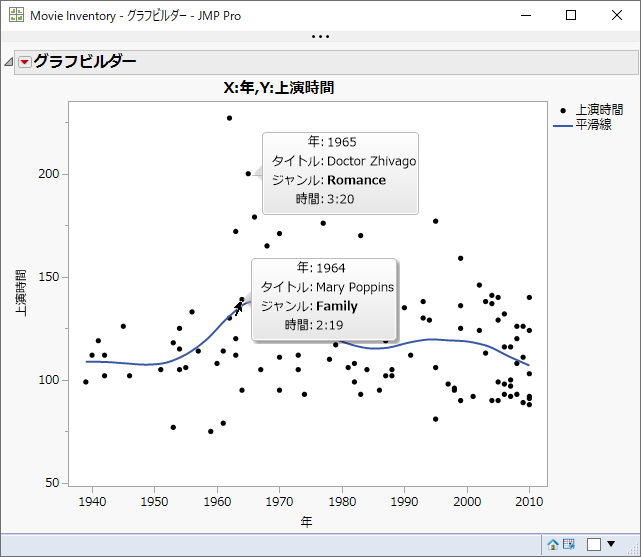Viewport: 641px width, 557px height.
Task: Maximize the Movie Inventory window
Action: (x=571, y=15)
